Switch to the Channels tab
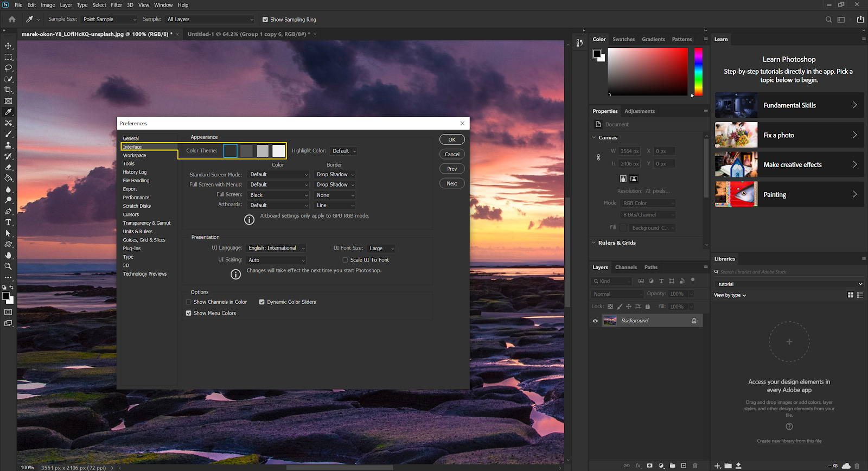 [626, 268]
